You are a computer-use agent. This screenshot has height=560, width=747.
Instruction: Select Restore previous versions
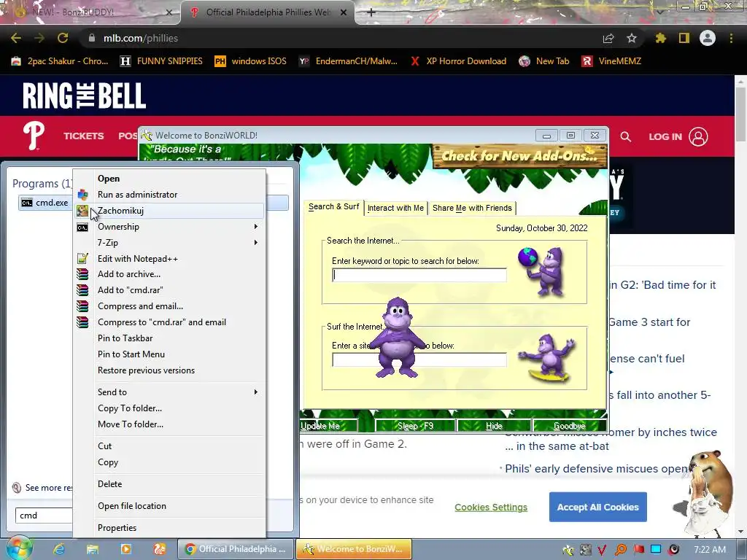(x=169, y=370)
